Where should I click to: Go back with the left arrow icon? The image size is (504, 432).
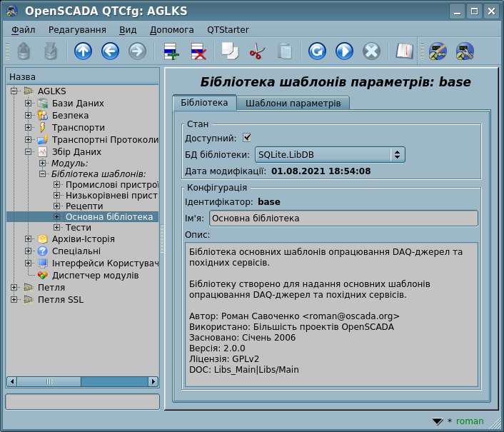point(110,51)
